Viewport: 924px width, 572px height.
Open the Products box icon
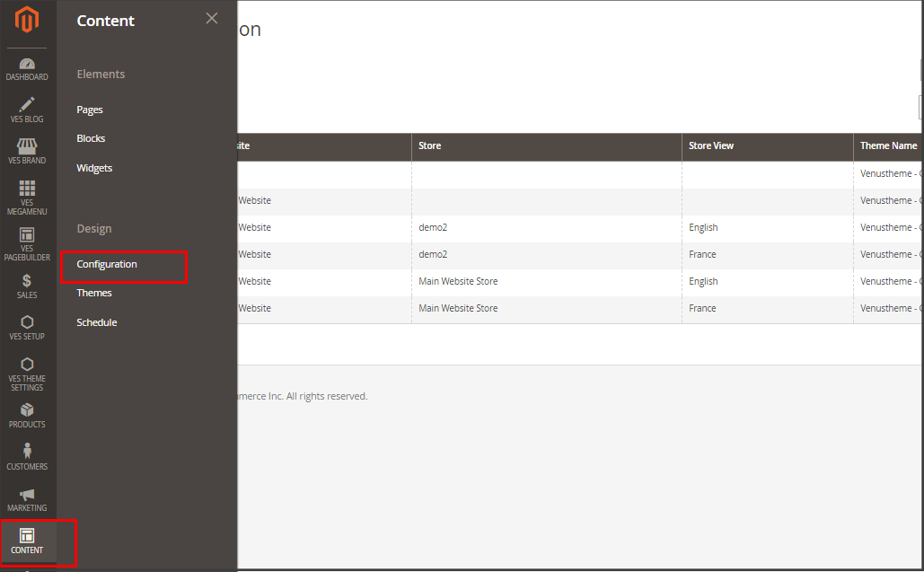[27, 410]
